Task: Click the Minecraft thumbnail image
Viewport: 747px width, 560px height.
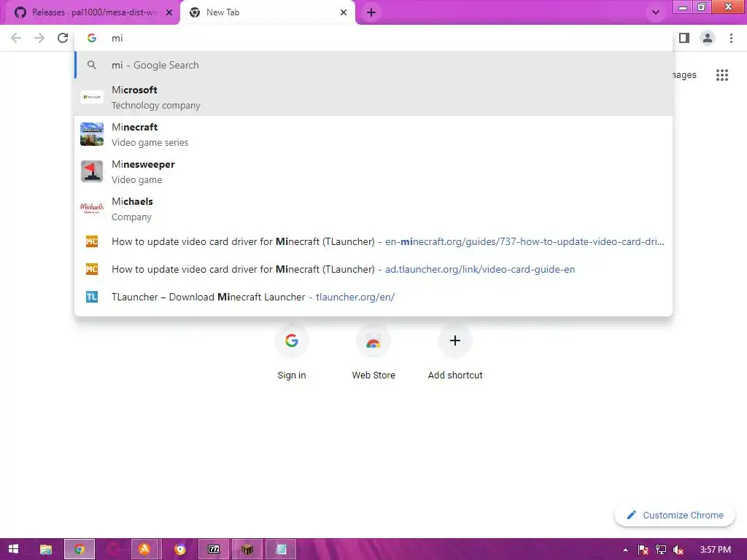Action: tap(92, 134)
